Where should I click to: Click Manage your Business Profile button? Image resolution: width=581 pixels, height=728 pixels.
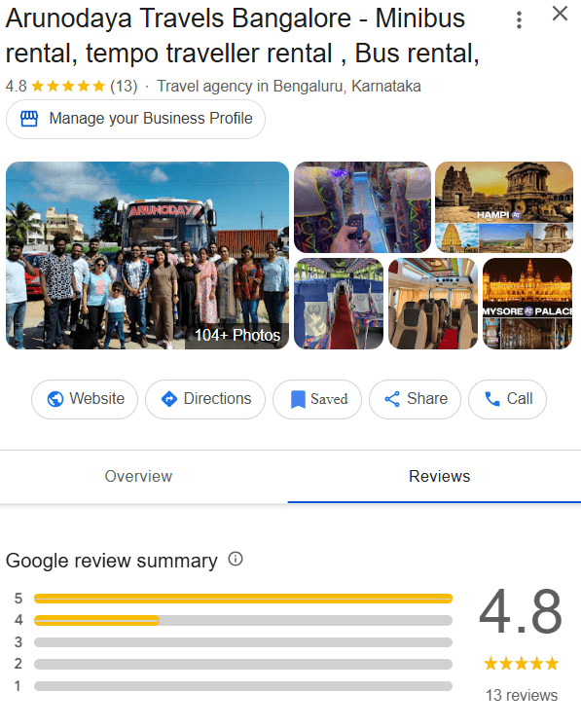point(135,119)
